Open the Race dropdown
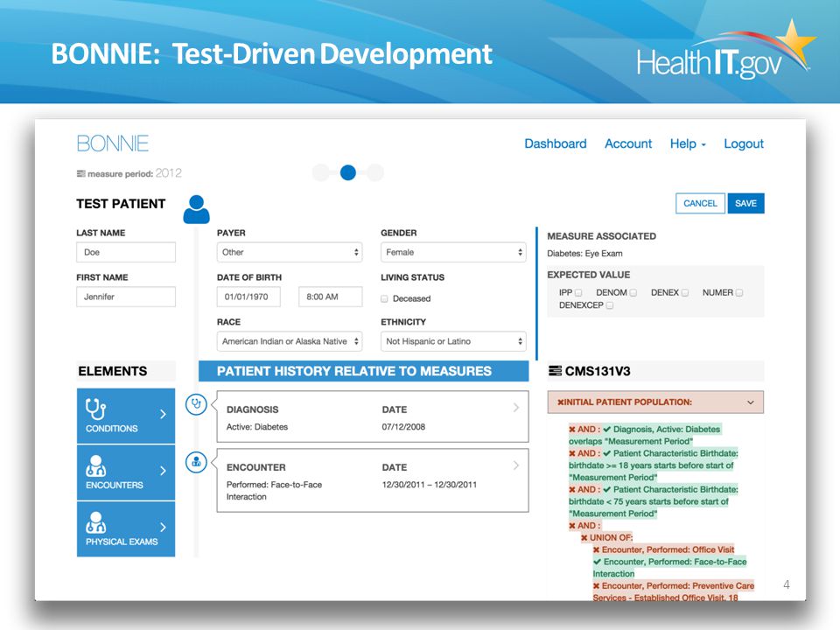 [x=290, y=341]
